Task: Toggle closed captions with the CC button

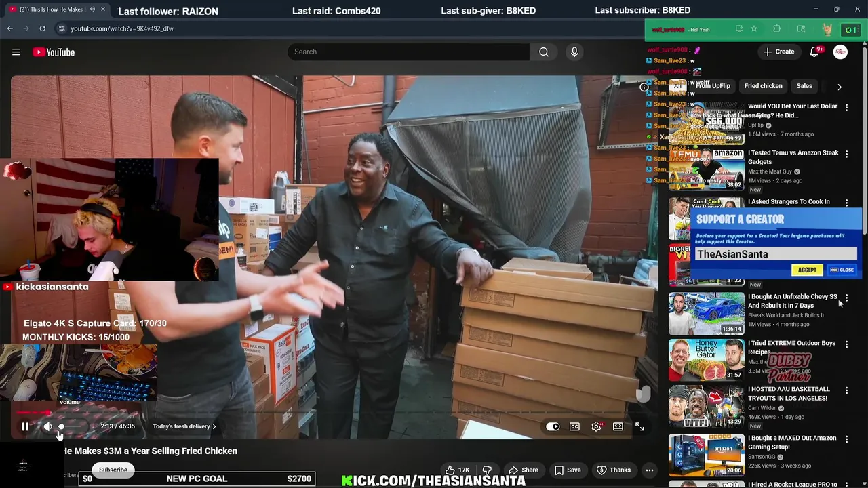Action: tap(574, 426)
